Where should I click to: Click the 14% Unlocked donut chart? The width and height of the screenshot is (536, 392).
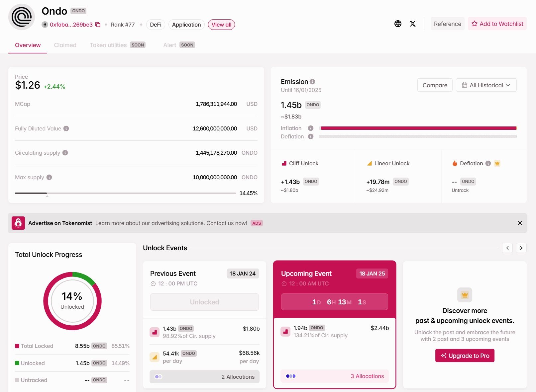[x=72, y=301]
